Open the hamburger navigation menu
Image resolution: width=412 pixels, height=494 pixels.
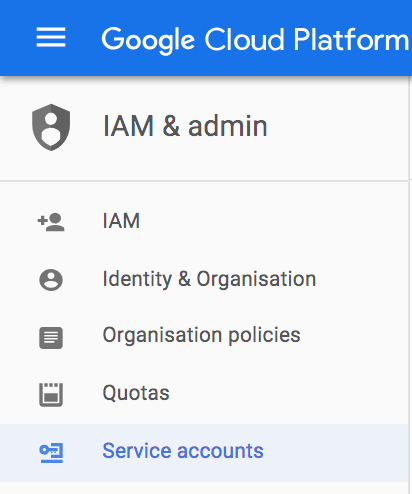click(51, 37)
